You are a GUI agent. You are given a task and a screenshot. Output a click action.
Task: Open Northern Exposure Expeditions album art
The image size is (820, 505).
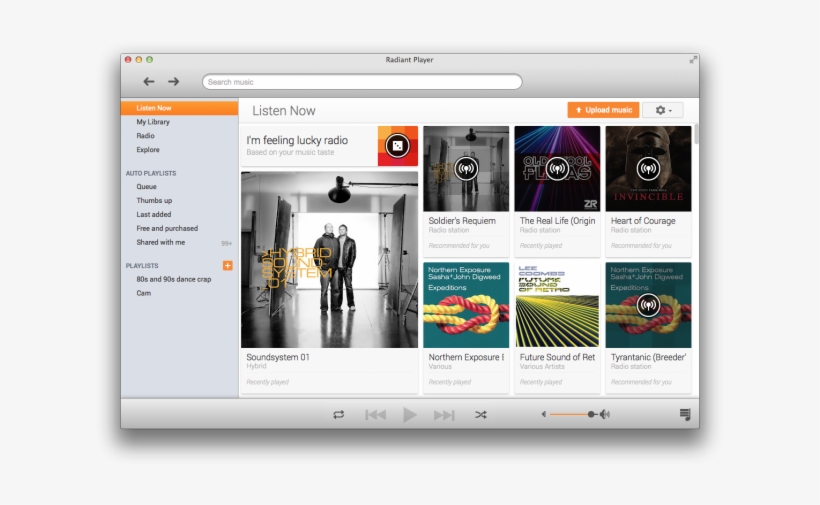pos(466,305)
